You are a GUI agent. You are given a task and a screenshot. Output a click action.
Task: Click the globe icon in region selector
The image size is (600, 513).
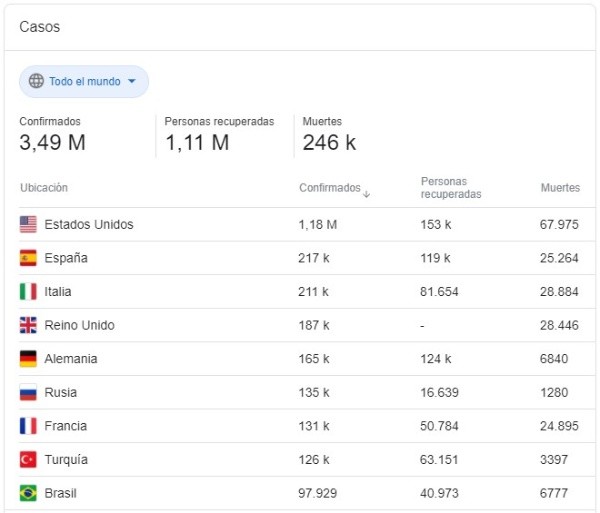(36, 81)
